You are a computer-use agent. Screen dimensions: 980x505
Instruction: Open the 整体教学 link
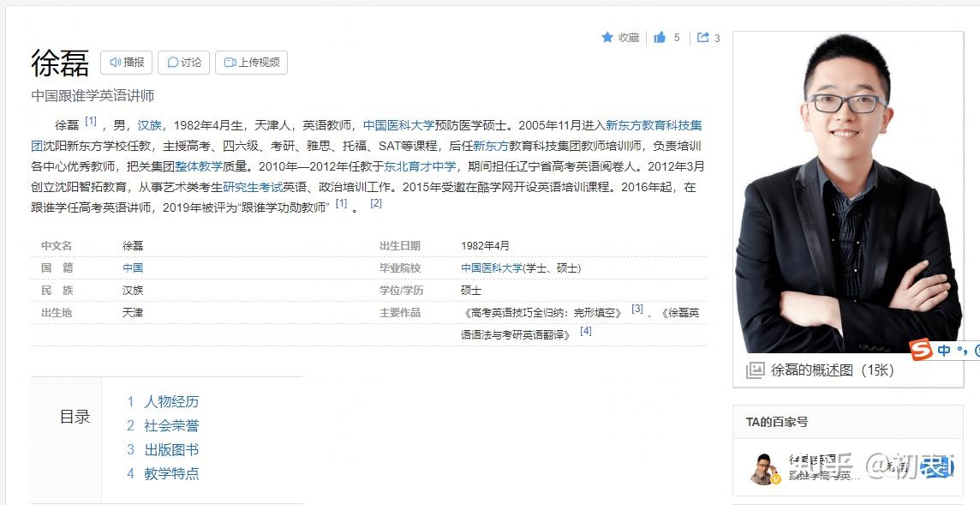coord(199,166)
